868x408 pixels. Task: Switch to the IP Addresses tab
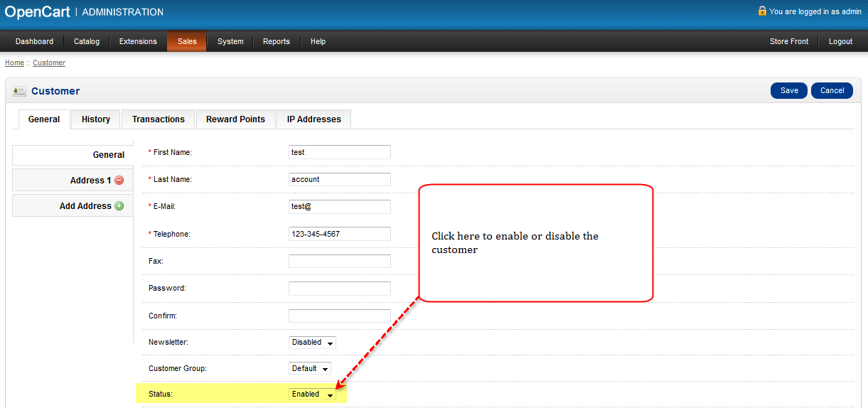click(314, 119)
